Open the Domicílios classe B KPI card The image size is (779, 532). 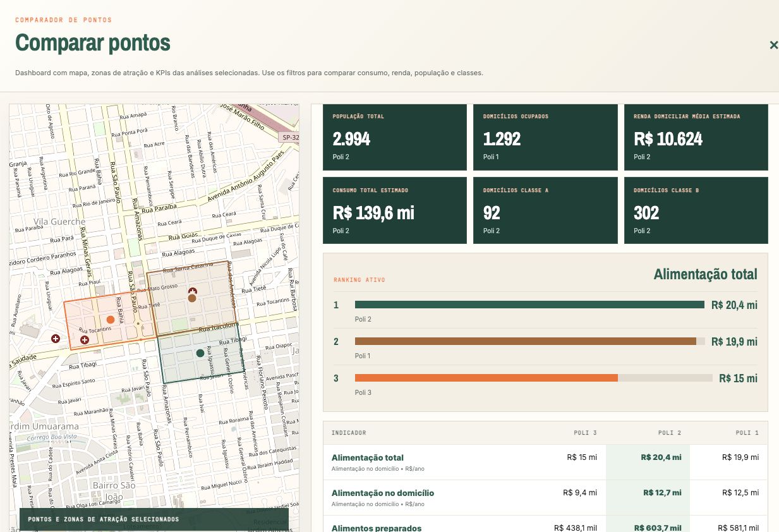696,210
